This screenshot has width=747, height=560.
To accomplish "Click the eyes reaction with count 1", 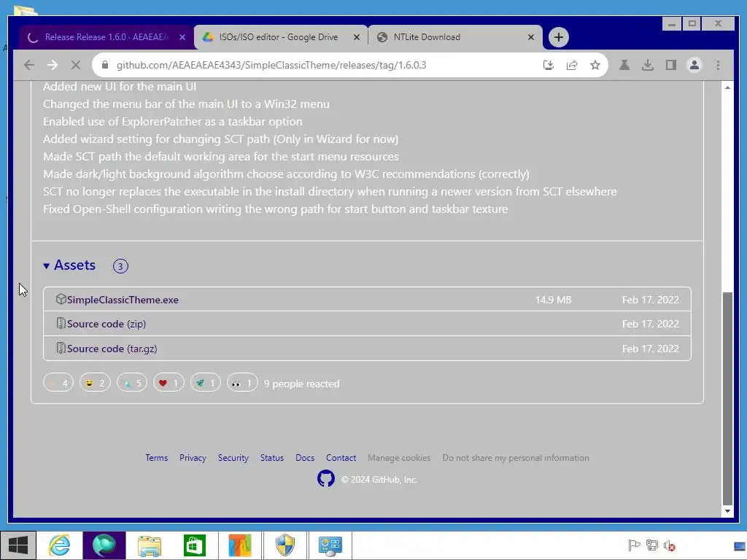I will 242,382.
